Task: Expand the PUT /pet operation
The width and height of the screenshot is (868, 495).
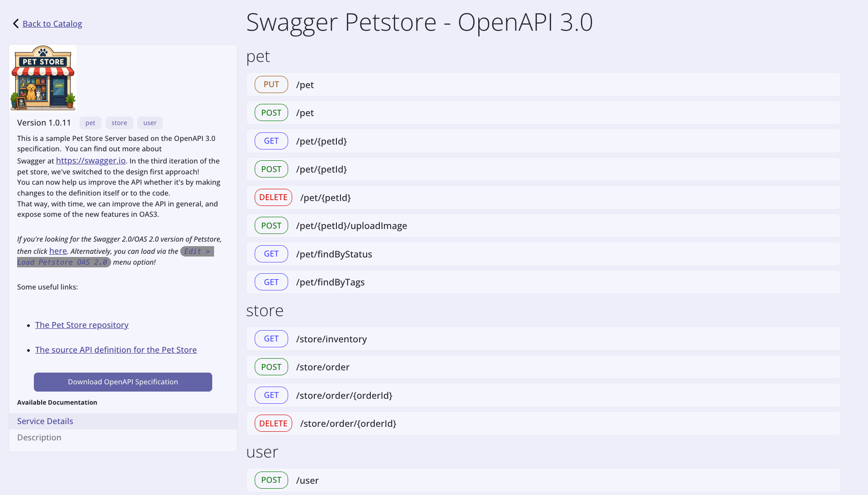Action: 543,84
